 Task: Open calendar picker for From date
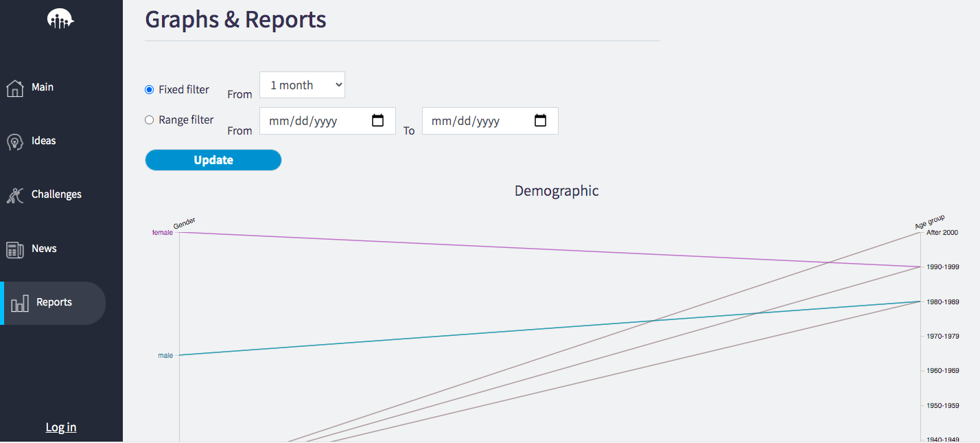377,121
